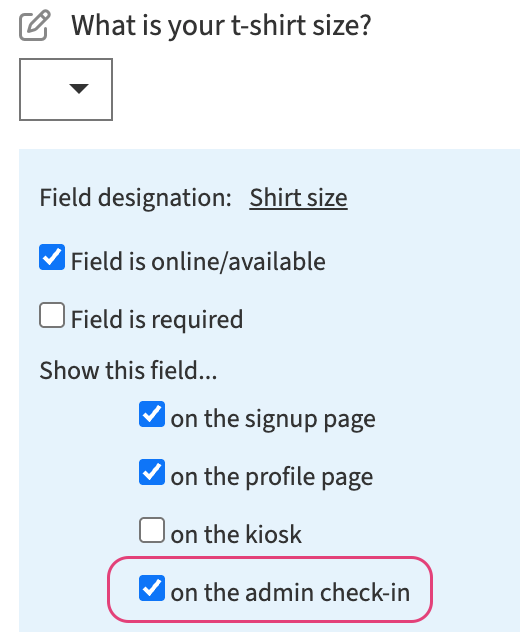The height and width of the screenshot is (632, 520).
Task: Tick the kiosk checkbox
Action: click(152, 530)
